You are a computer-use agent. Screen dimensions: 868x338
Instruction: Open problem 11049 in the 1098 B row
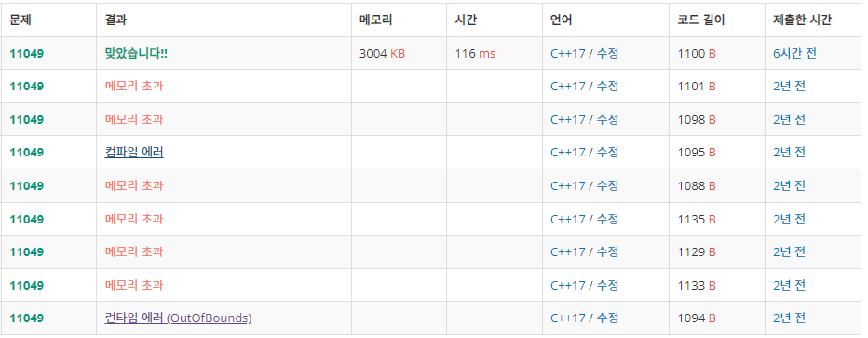27,119
